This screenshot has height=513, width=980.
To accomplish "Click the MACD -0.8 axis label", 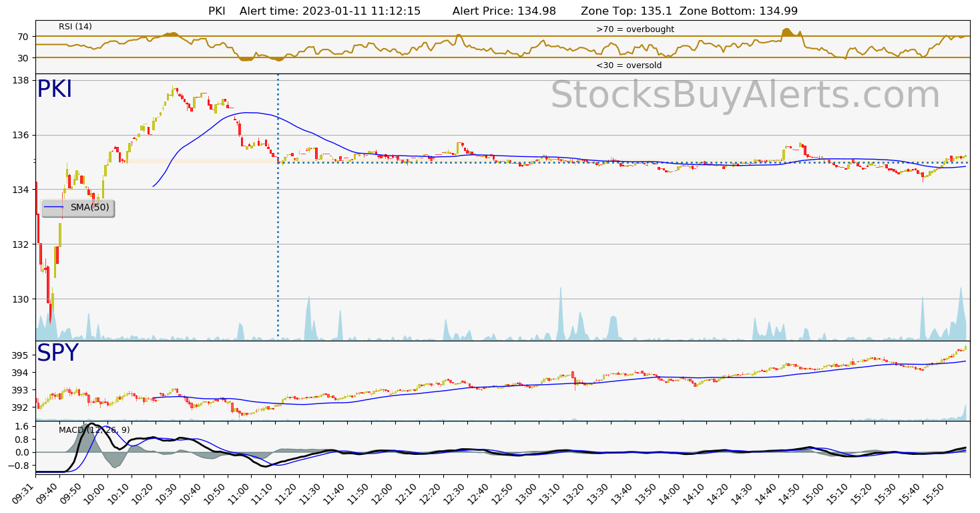I will pyautogui.click(x=18, y=466).
